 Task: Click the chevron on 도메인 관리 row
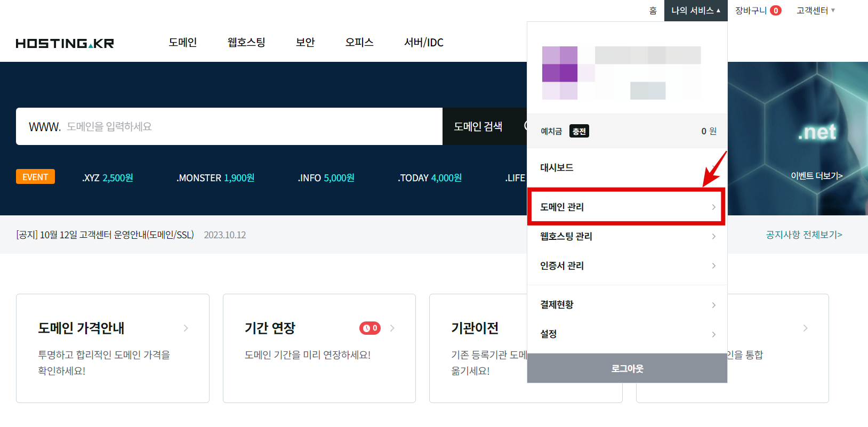point(714,207)
